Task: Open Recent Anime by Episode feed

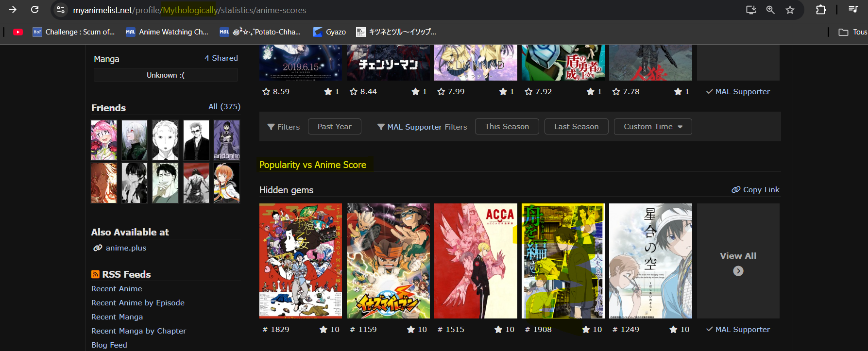Action: pyautogui.click(x=138, y=302)
